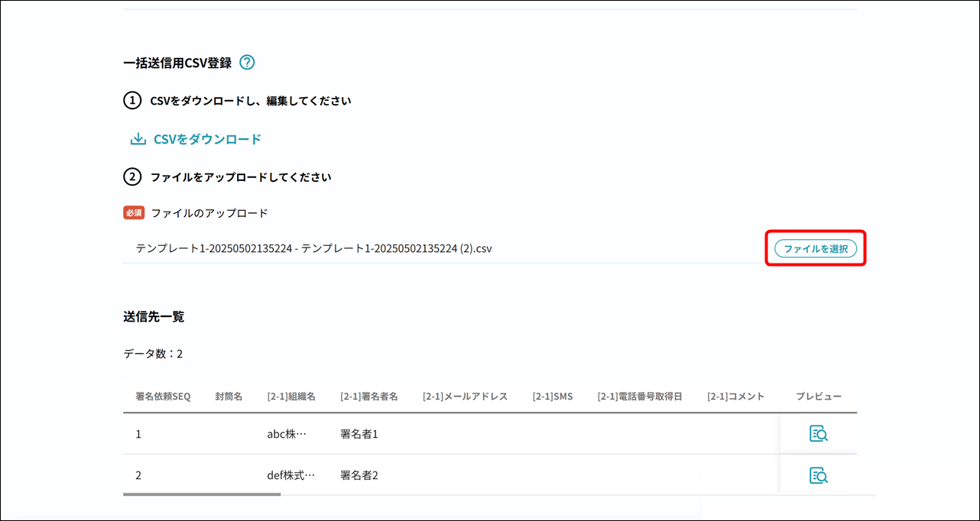980x521 pixels.
Task: Click [2-1]電話番号取得日 column header
Action: pos(640,396)
